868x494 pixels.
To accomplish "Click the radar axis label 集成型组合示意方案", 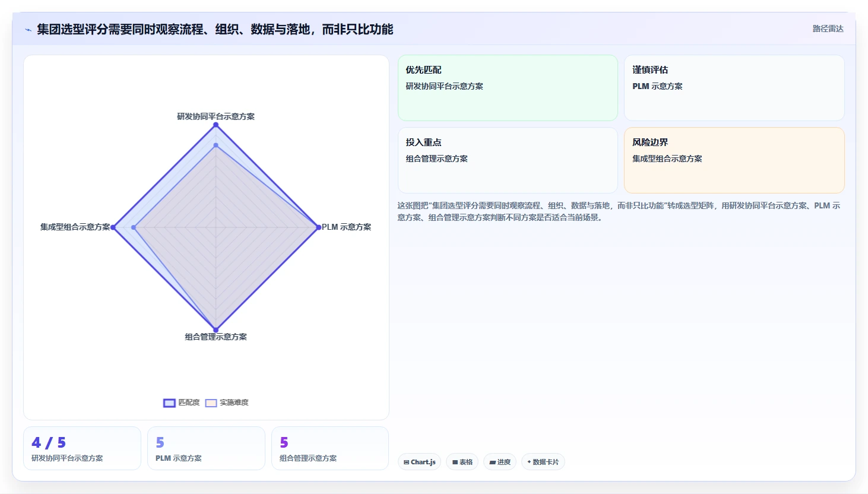I will [x=75, y=227].
